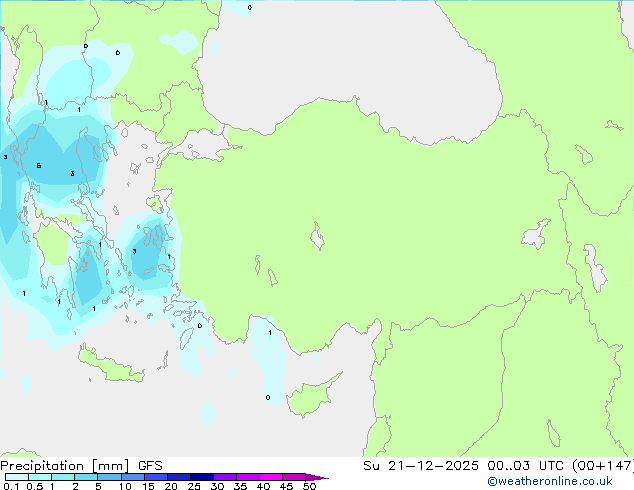This screenshot has height=490, width=634.
Task: Click the 0.5–1 mm legend color swatch
Action: click(x=40, y=477)
